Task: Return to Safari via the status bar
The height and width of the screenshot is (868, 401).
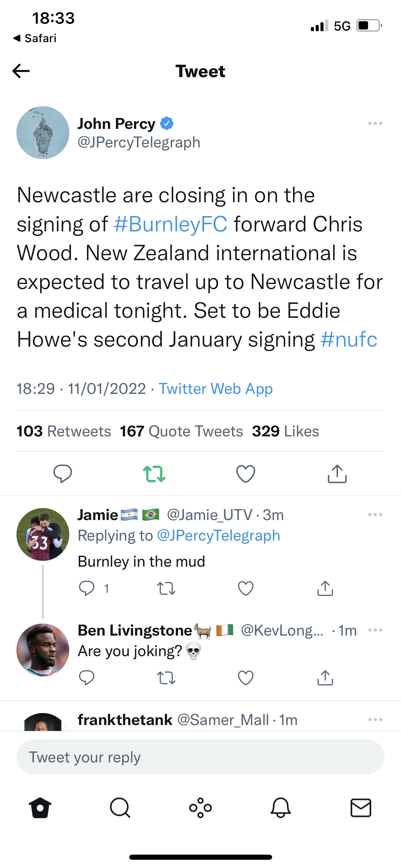Action: [35, 38]
